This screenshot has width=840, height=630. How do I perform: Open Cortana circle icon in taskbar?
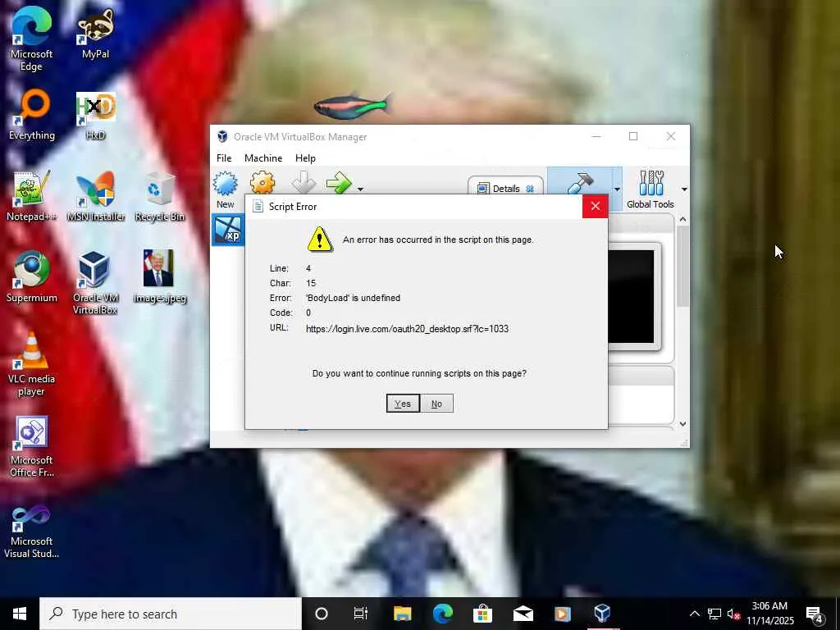point(322,614)
